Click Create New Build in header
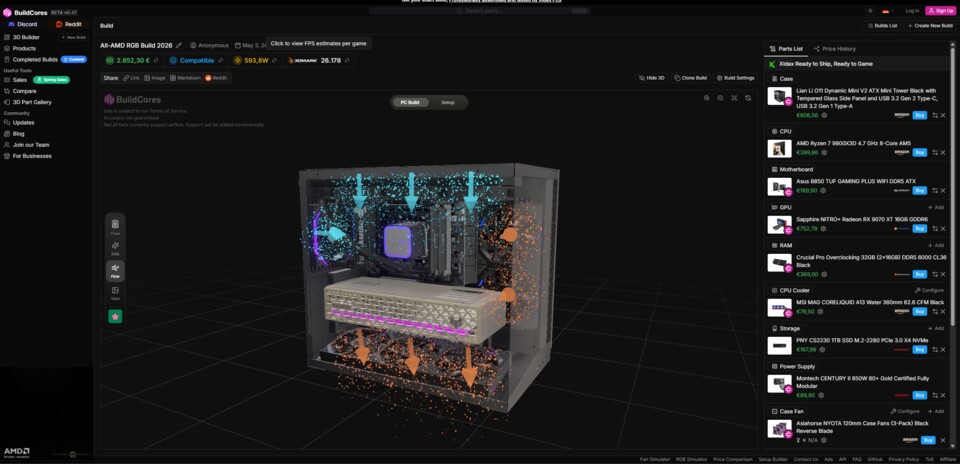Screen dimensions: 960x464 (929, 26)
